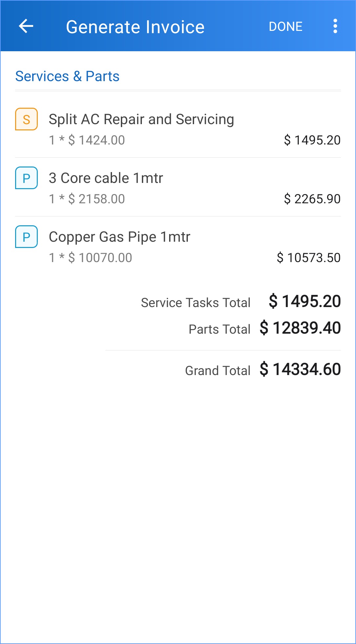Open the three-dot overflow menu
This screenshot has width=356, height=644.
coord(335,26)
